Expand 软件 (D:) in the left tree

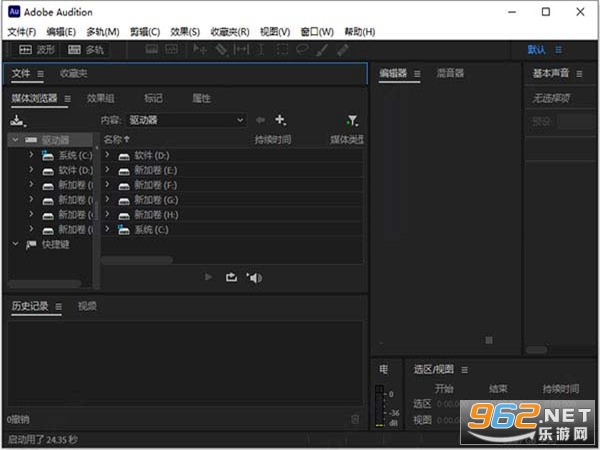pos(31,170)
